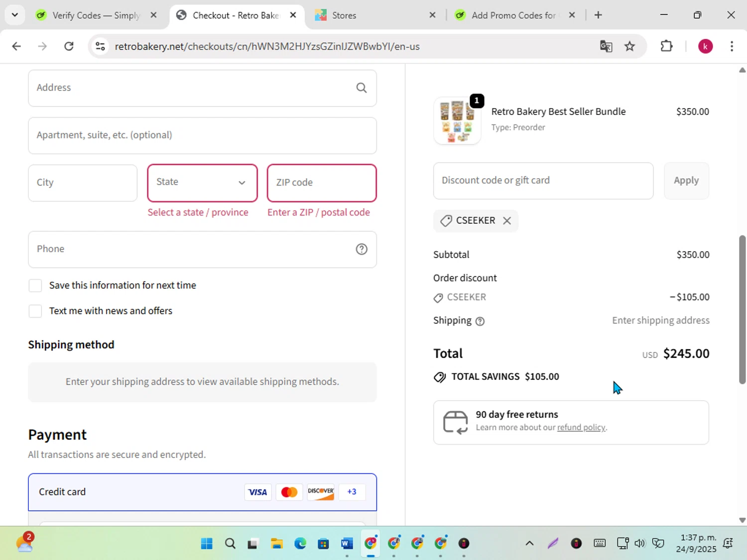The width and height of the screenshot is (747, 560).
Task: Reload the checkout page
Action: click(x=69, y=46)
